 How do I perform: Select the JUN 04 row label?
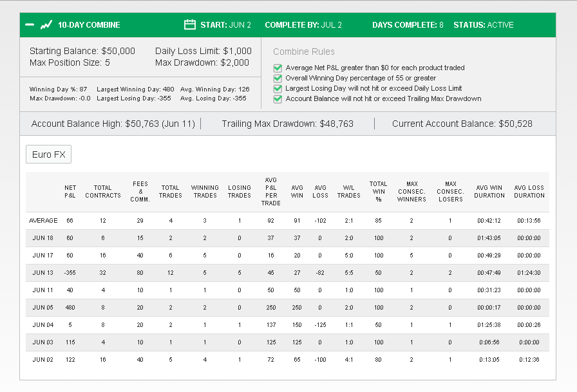[x=43, y=324]
